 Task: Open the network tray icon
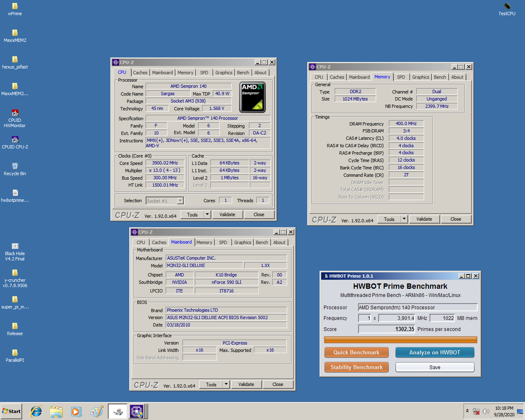pos(476,411)
